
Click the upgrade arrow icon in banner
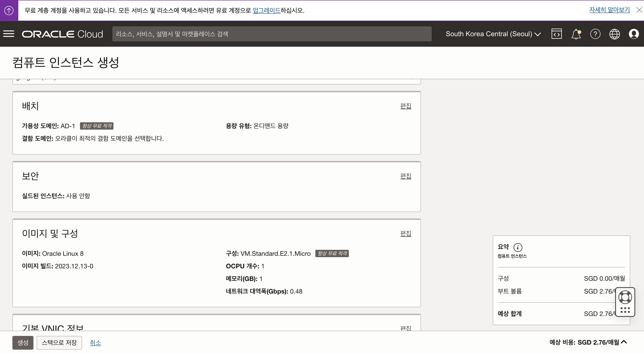[9, 10]
